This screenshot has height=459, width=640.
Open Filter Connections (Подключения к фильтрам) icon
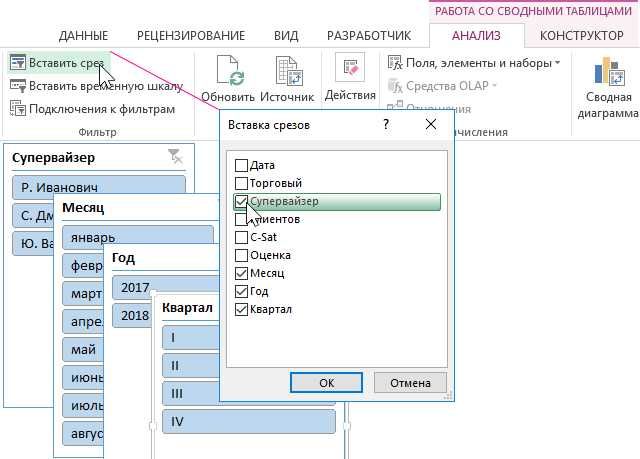[18, 109]
